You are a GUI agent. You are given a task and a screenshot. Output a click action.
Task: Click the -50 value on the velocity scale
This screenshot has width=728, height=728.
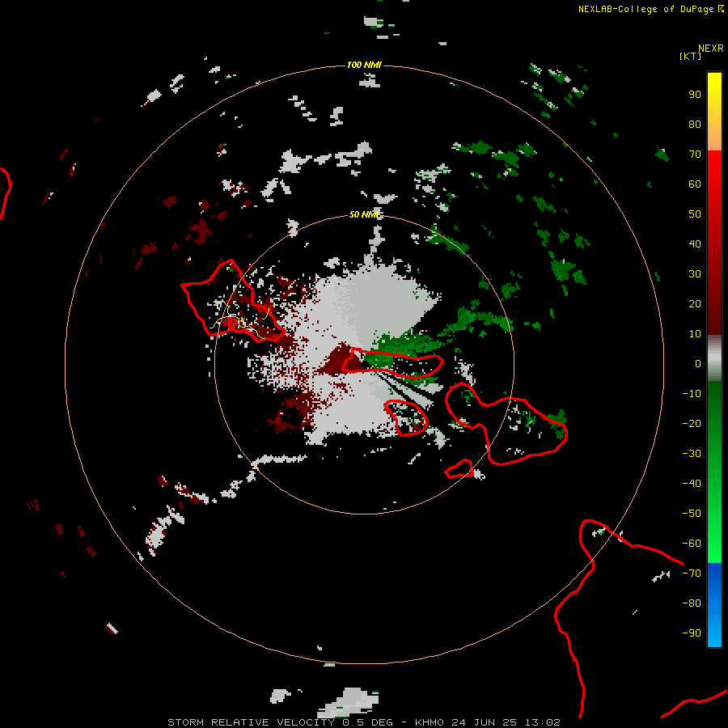(x=692, y=514)
